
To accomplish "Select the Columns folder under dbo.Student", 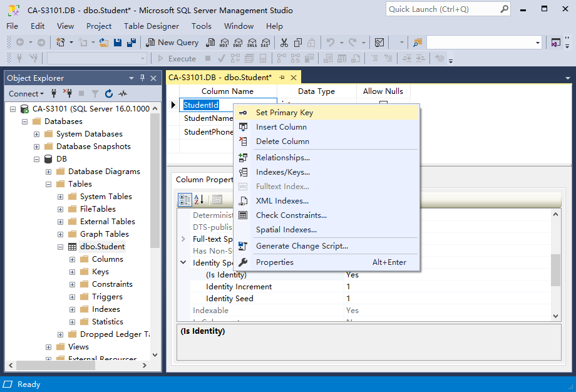I will (x=107, y=259).
